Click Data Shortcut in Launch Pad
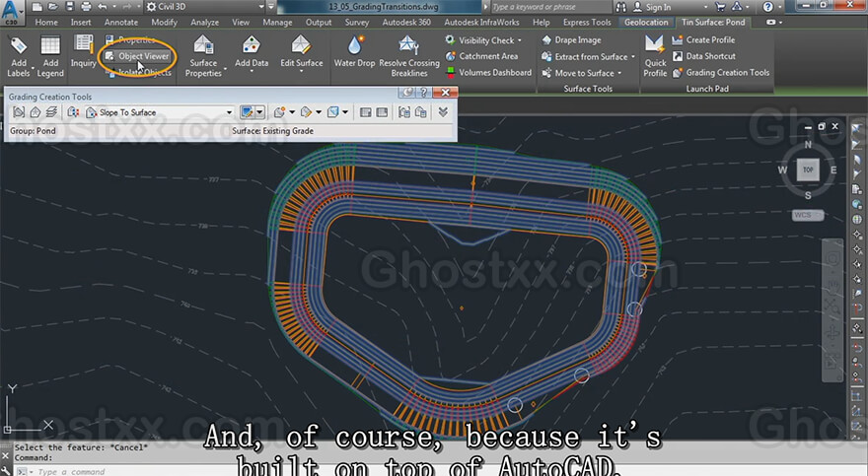The width and height of the screenshot is (868, 476). pos(703,56)
